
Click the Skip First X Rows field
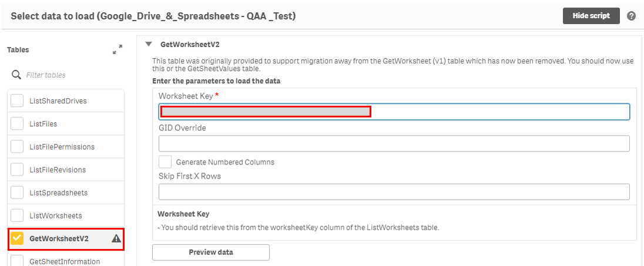(x=394, y=191)
